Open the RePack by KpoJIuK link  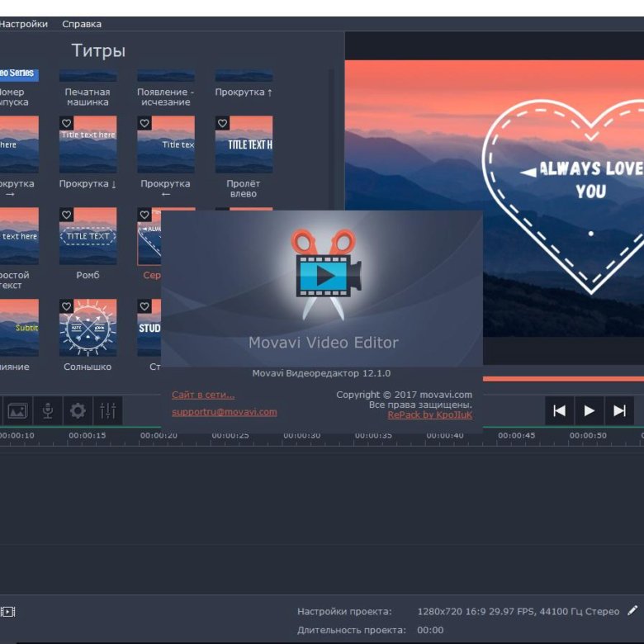[x=429, y=414]
